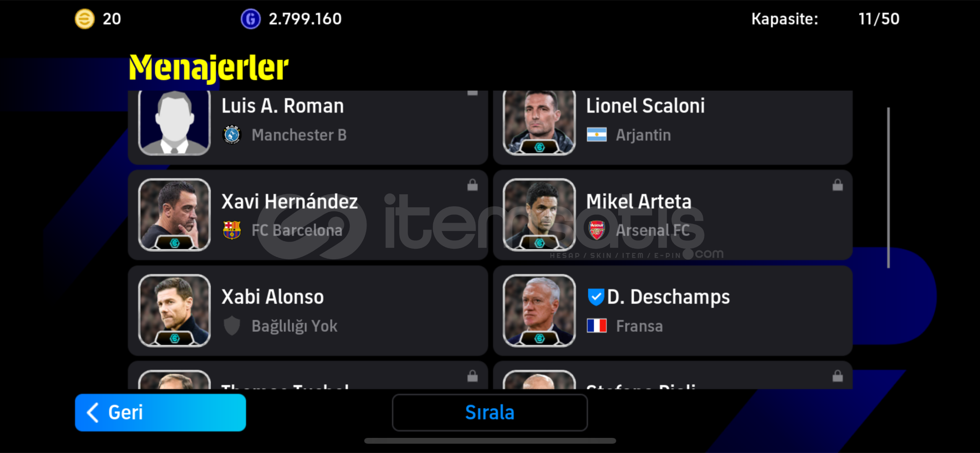
Task: Toggle the lock on Xavi Hernández card
Action: coord(473,185)
